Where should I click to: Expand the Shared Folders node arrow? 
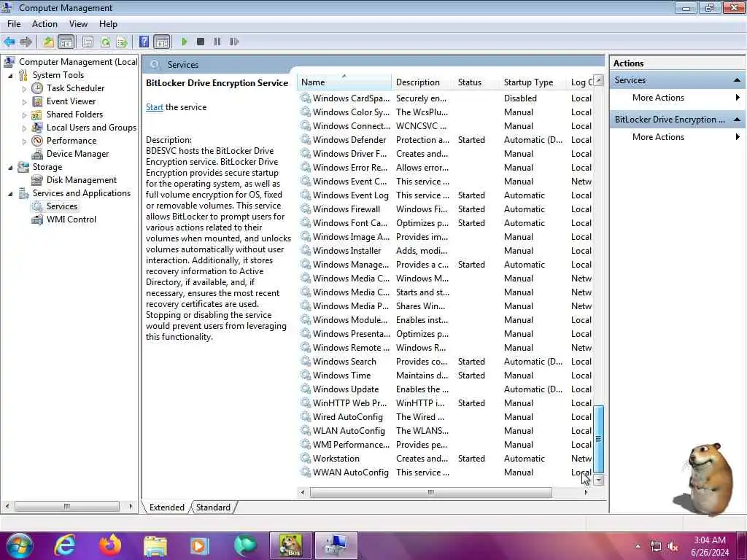click(24, 114)
